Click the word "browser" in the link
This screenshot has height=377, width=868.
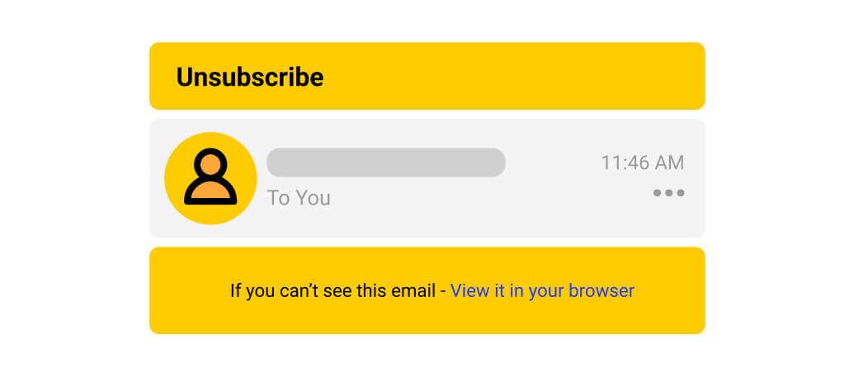[601, 290]
